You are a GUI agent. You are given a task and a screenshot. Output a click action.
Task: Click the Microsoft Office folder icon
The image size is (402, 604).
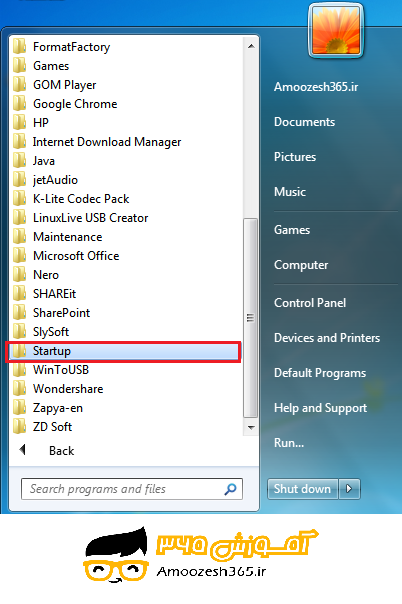19,255
